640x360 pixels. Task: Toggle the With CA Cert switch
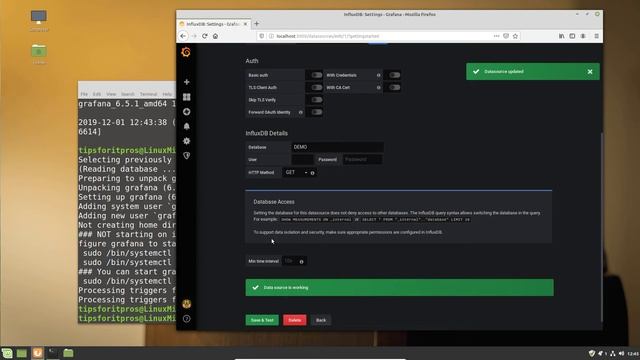pyautogui.click(x=394, y=87)
